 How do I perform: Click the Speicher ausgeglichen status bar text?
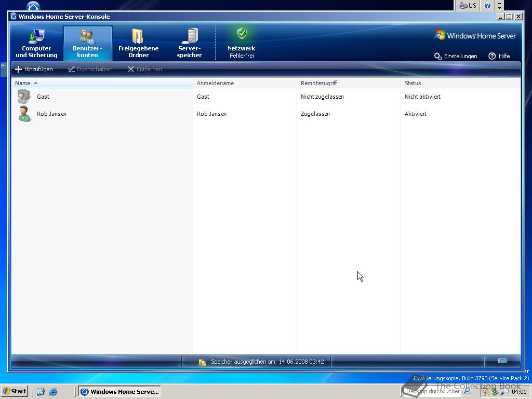(268, 362)
